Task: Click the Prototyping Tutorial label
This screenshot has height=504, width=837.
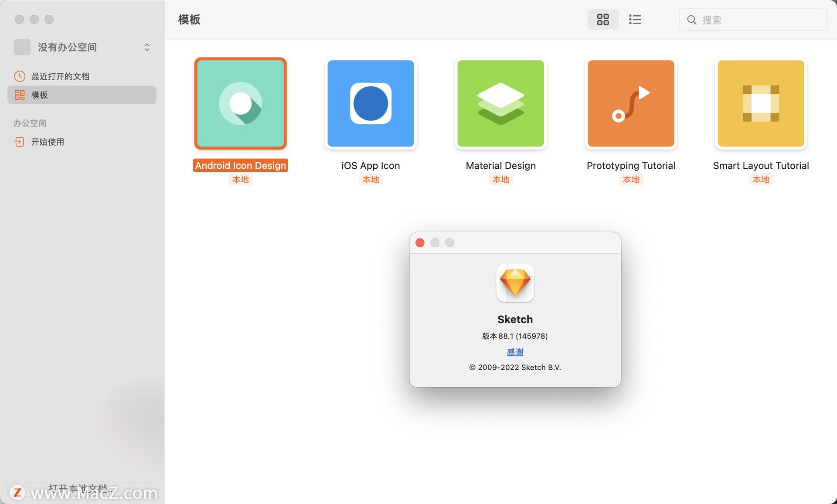Action: pos(631,166)
